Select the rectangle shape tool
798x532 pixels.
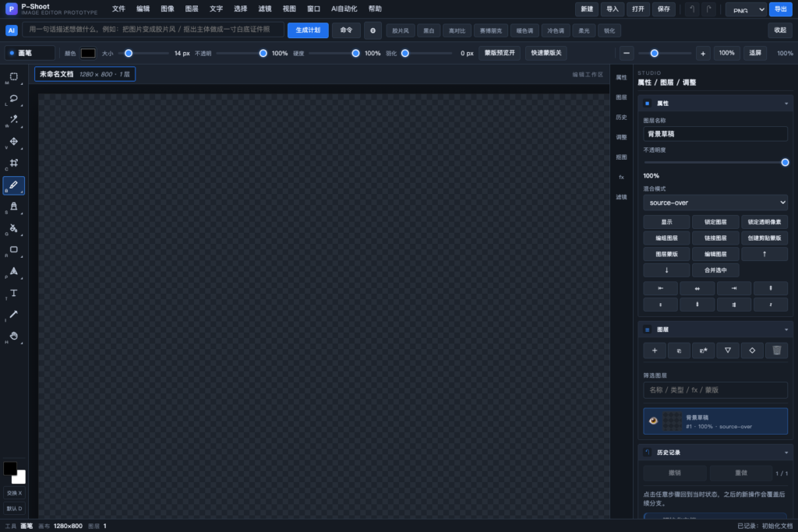(x=14, y=250)
